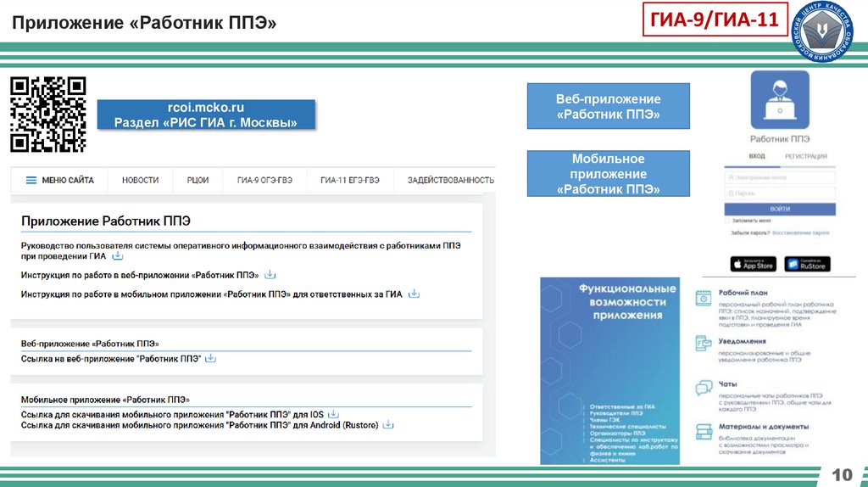Click the ГИА-9/ГИА-11 red label
868x487 pixels.
point(715,20)
